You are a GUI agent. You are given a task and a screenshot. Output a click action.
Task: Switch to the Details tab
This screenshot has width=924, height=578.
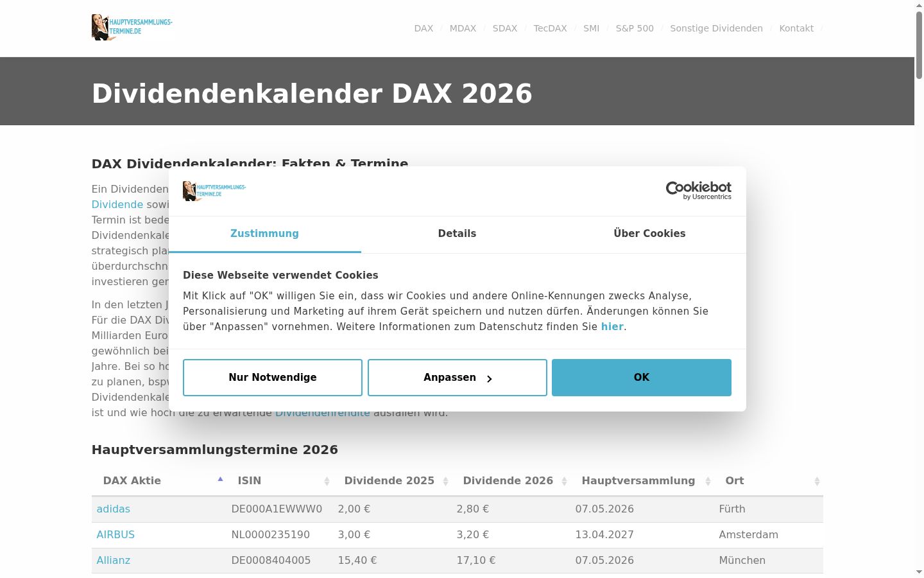(457, 234)
